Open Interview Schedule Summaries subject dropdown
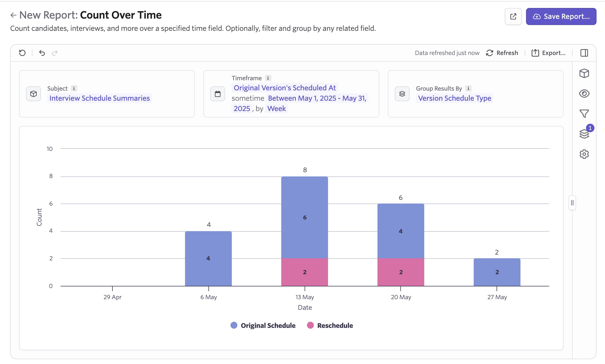The image size is (605, 364). [99, 98]
